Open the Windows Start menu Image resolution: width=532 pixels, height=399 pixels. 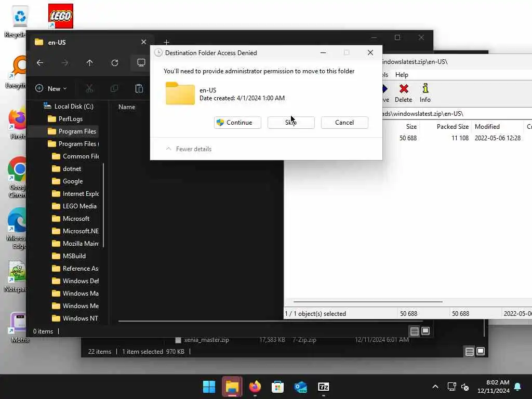(209, 387)
